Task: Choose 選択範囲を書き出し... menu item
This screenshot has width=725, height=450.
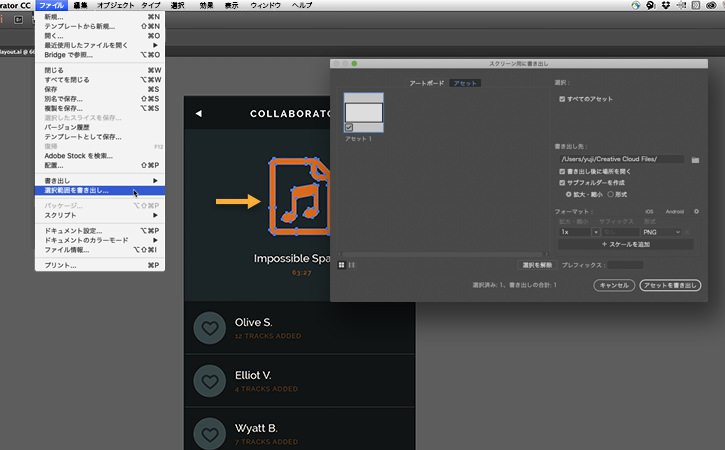Action: click(100, 191)
